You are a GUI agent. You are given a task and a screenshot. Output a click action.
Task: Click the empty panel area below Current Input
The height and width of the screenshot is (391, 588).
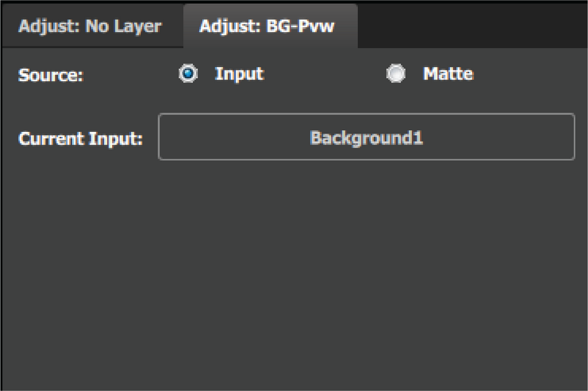(x=294, y=274)
